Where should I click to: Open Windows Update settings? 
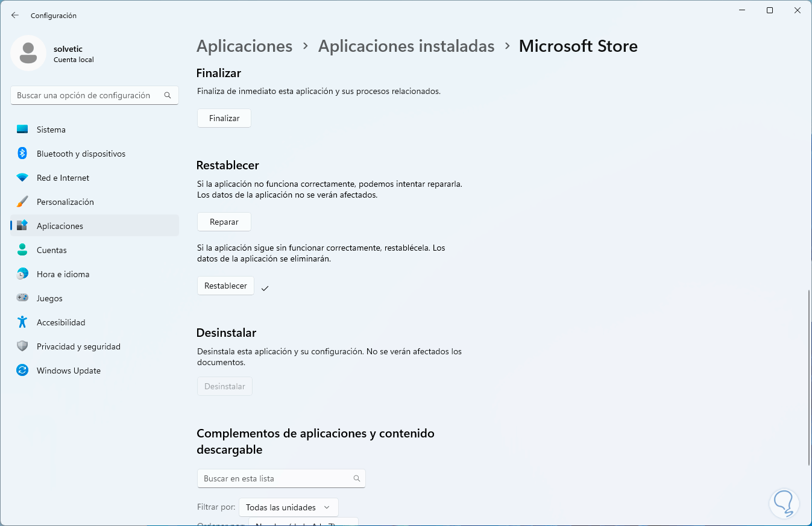pyautogui.click(x=69, y=371)
